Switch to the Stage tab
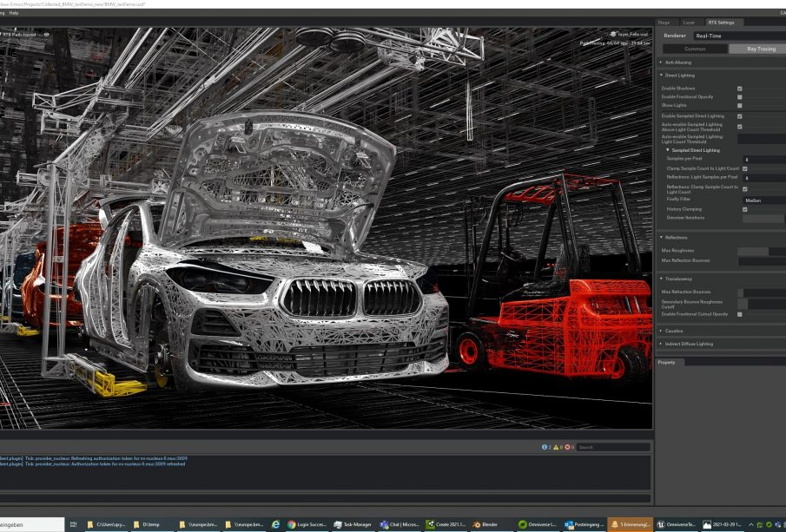The width and height of the screenshot is (786, 532). (x=664, y=22)
